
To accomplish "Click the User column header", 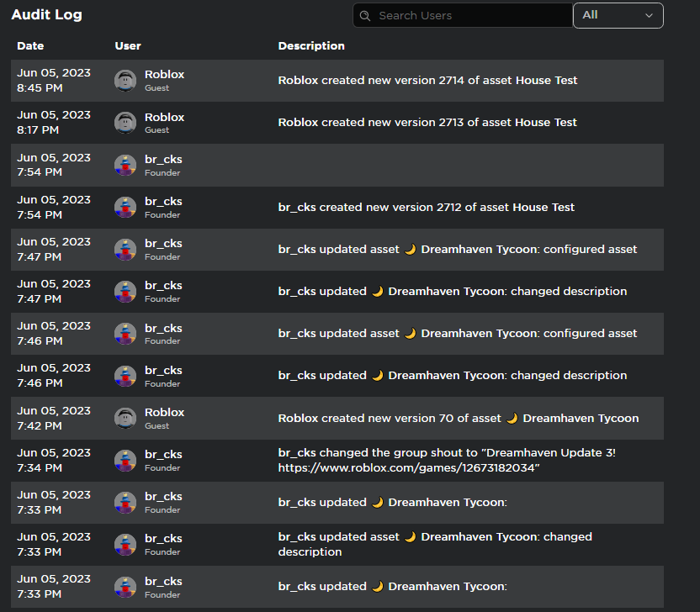I will point(127,45).
